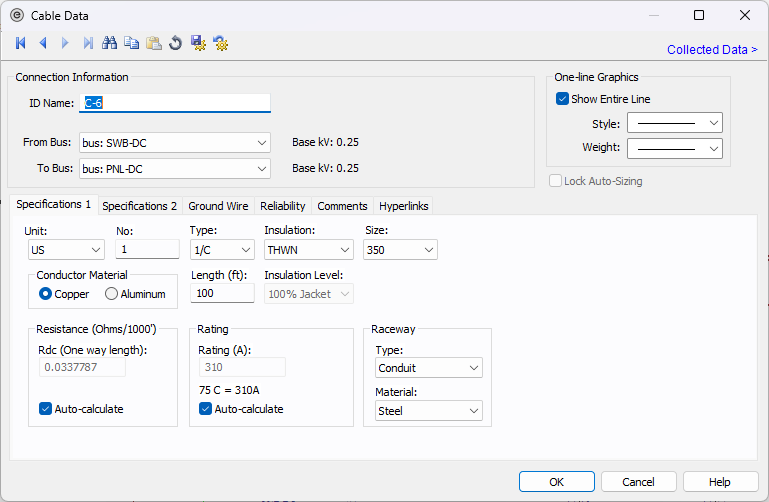Toggle resistance Auto-calculate checkbox
This screenshot has height=502, width=769.
point(45,409)
